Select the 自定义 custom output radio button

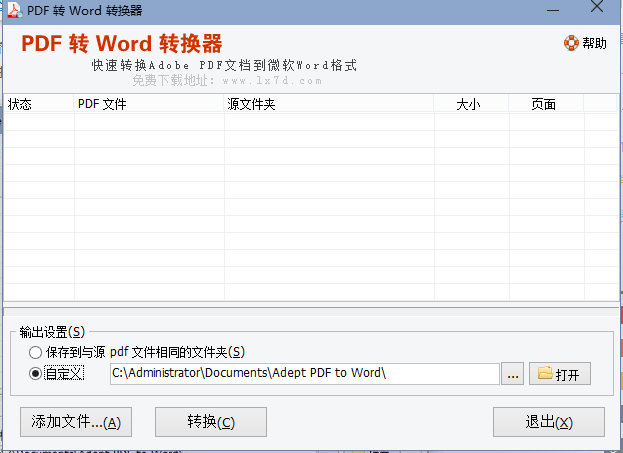click(35, 374)
